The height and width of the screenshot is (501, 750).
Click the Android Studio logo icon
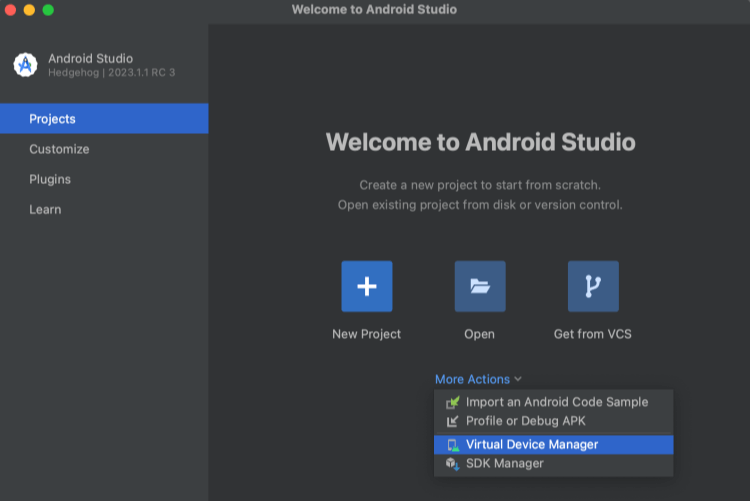(25, 65)
